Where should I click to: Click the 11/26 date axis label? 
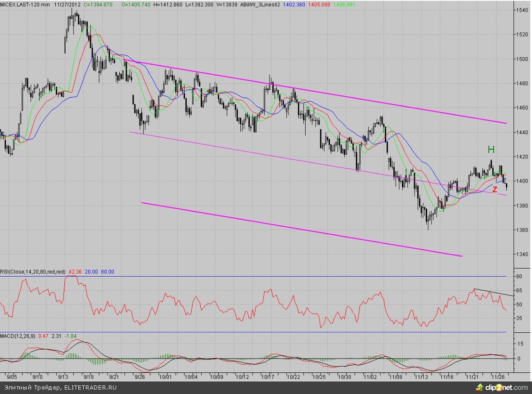498,376
